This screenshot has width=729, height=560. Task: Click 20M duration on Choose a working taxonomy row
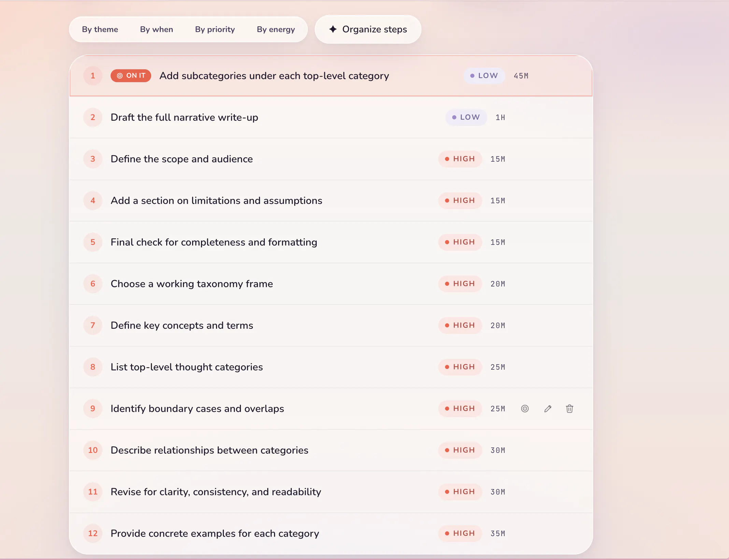[498, 284]
